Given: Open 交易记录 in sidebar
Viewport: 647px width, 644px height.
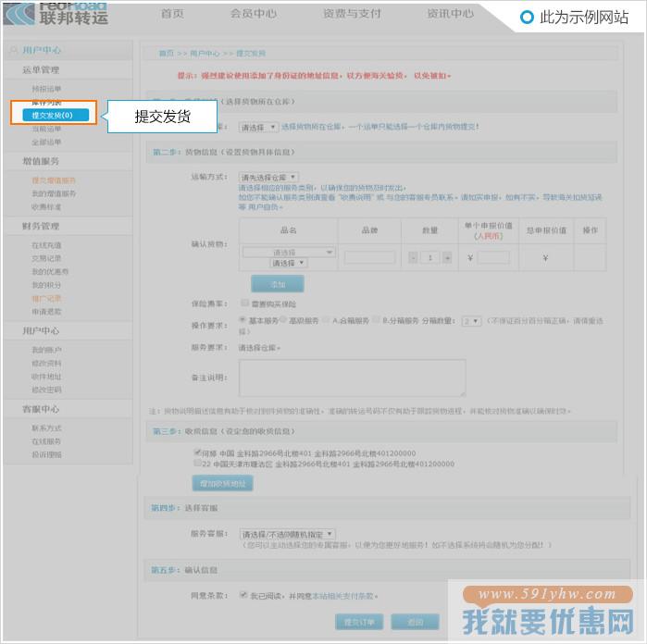Looking at the screenshot, I should (46, 258).
